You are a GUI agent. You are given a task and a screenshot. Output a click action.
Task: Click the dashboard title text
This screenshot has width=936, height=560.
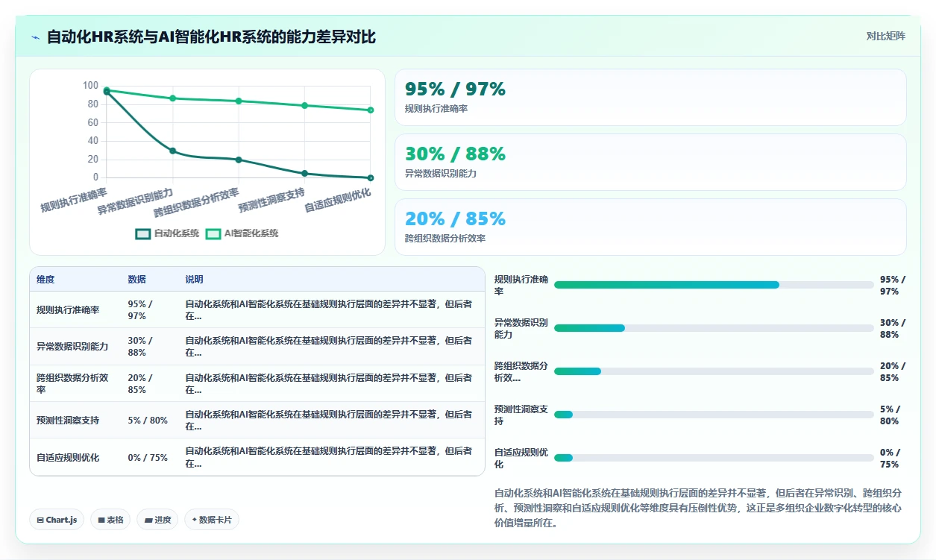211,37
